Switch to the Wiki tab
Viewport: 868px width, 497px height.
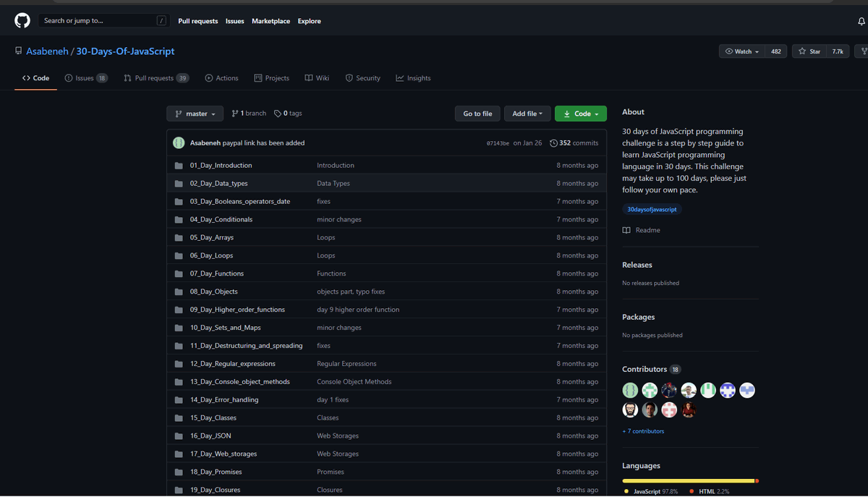pyautogui.click(x=317, y=78)
